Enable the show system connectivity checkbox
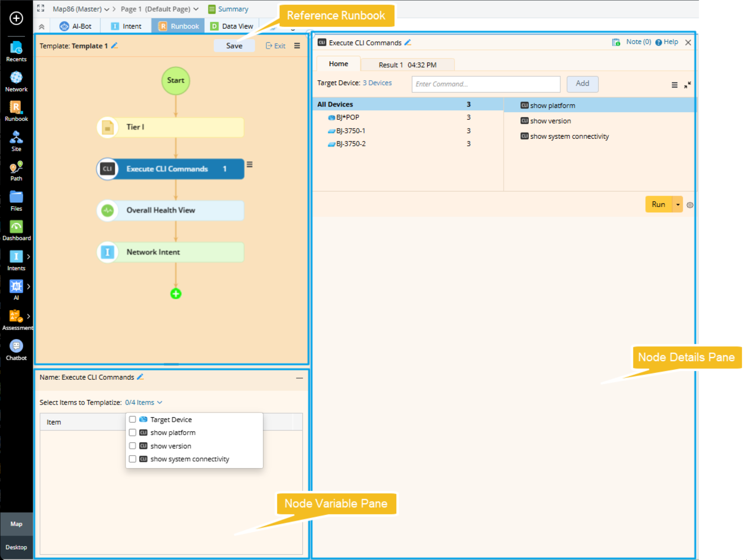The width and height of the screenshot is (747, 560). point(132,459)
